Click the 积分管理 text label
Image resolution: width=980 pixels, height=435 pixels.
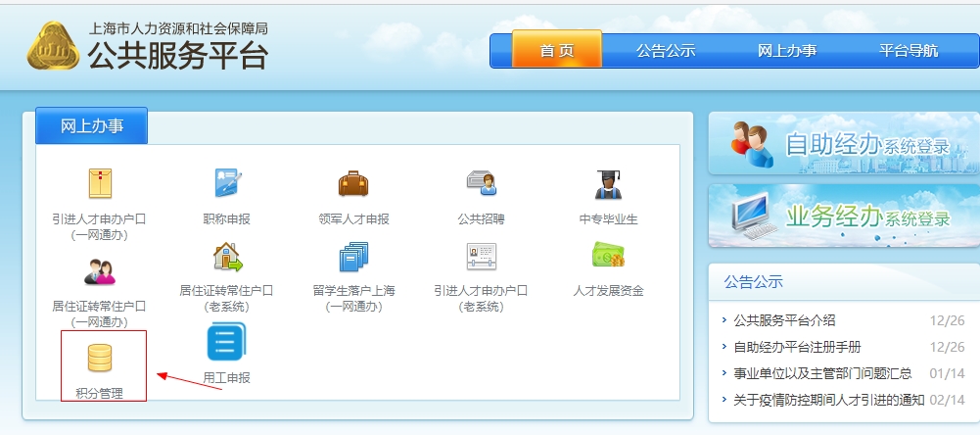click(x=100, y=394)
